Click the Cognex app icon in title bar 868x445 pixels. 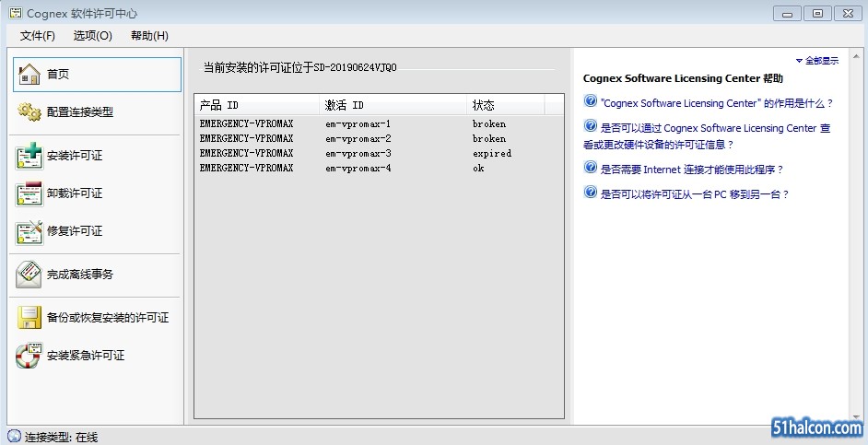pos(16,12)
